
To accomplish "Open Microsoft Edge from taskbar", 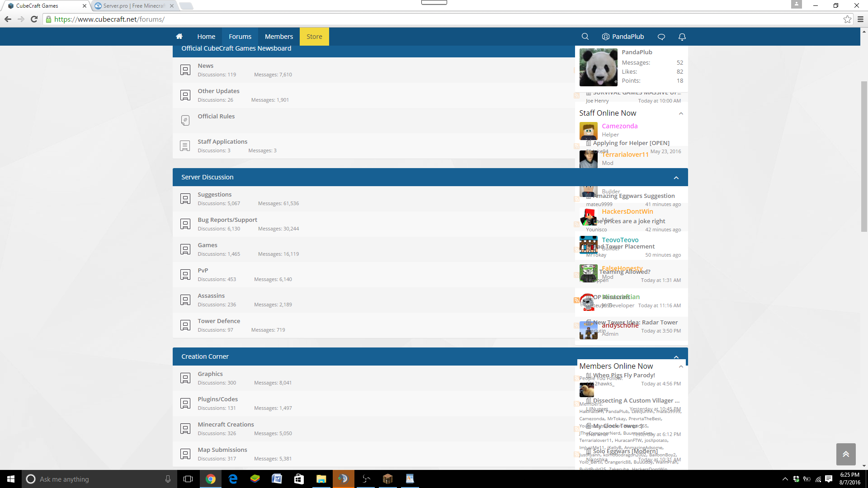I will pos(233,479).
